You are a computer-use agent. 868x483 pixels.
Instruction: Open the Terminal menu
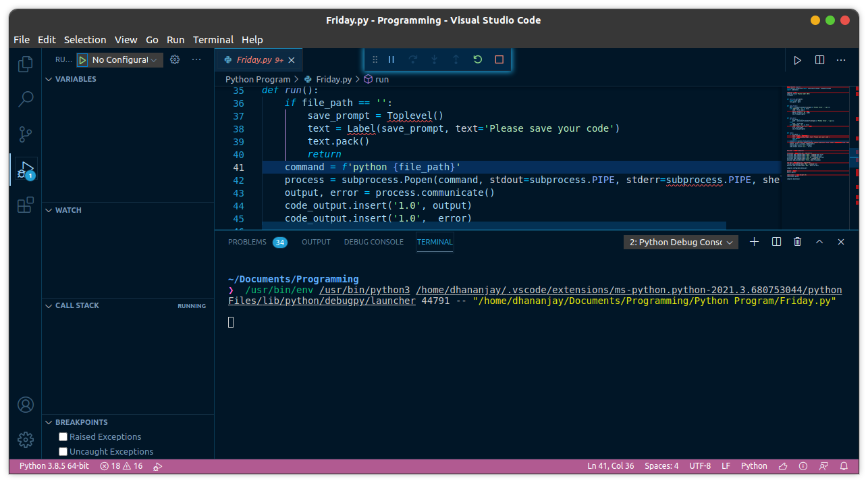[x=213, y=40]
